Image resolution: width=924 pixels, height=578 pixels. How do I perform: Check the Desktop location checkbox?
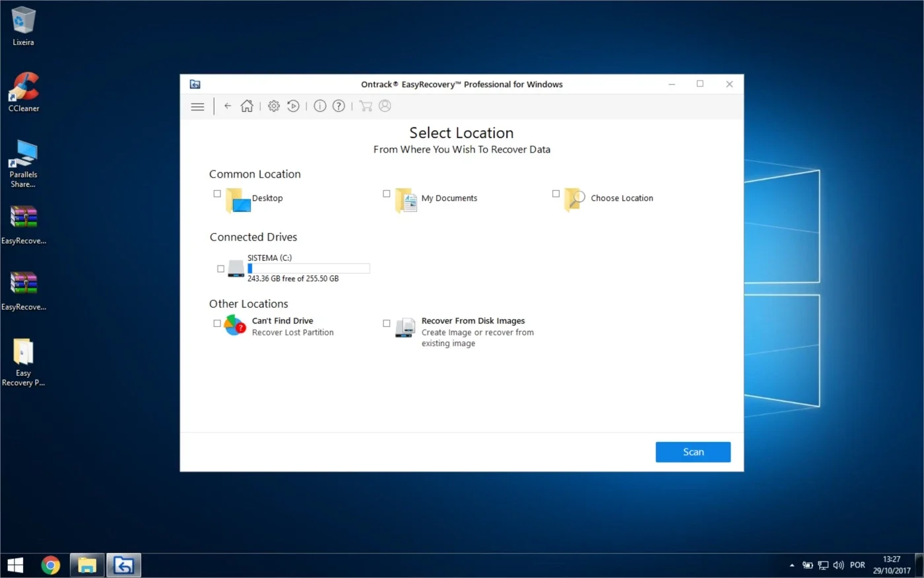point(217,194)
